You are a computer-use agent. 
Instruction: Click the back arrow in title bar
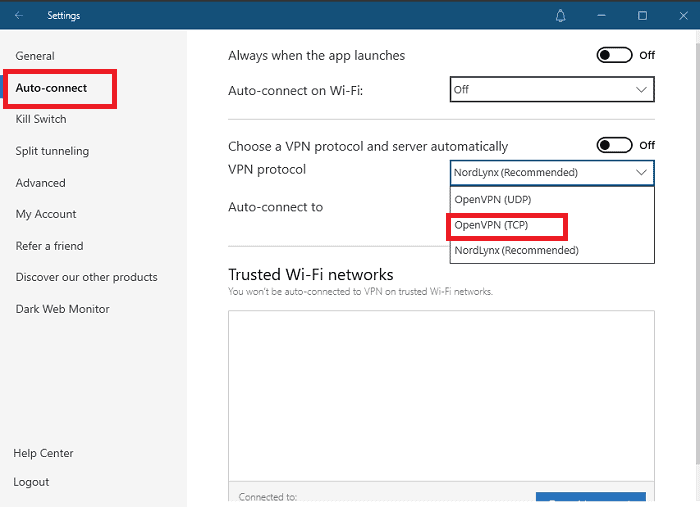19,16
